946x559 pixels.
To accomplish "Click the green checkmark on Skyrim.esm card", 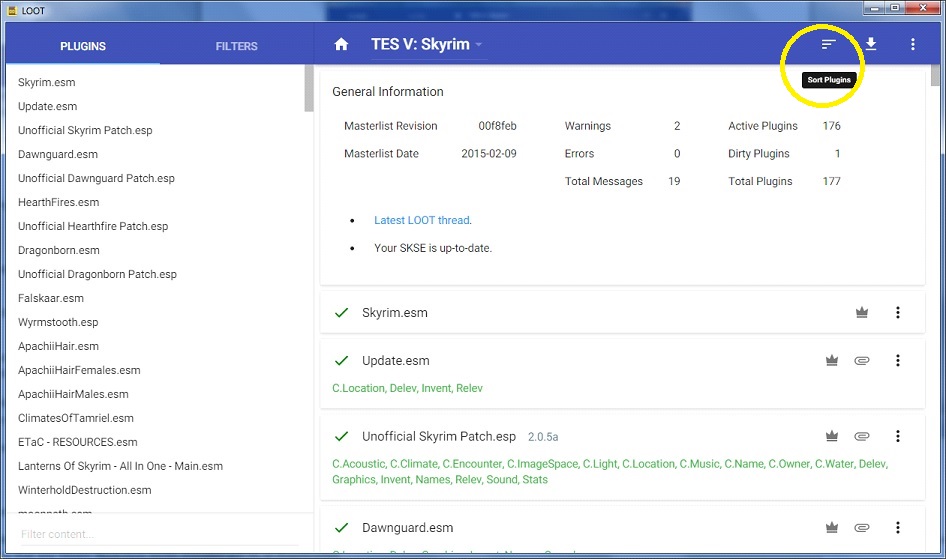I will [x=341, y=312].
